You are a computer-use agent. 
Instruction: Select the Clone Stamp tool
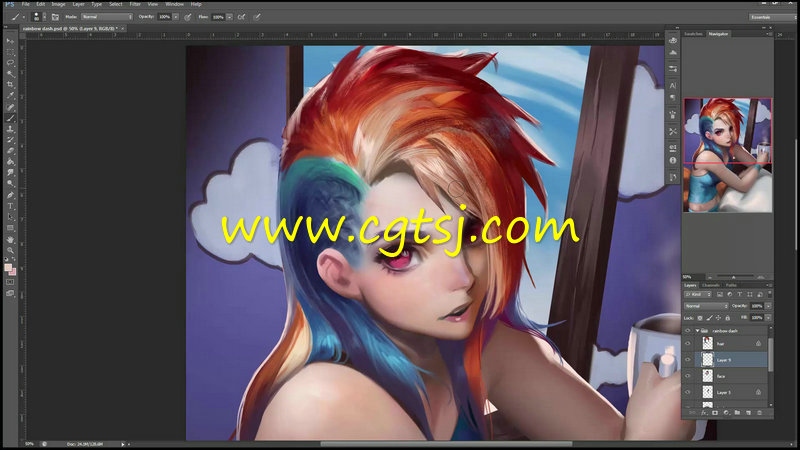coord(10,130)
